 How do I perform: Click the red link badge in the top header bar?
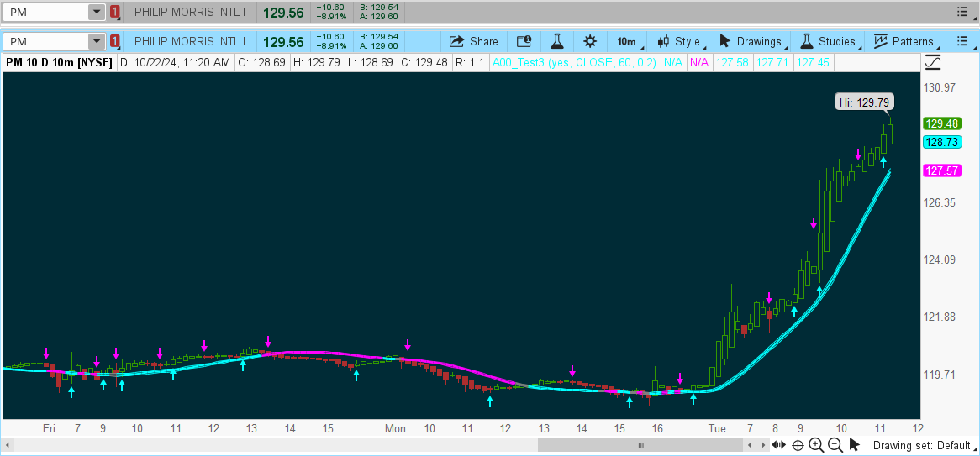(x=114, y=11)
